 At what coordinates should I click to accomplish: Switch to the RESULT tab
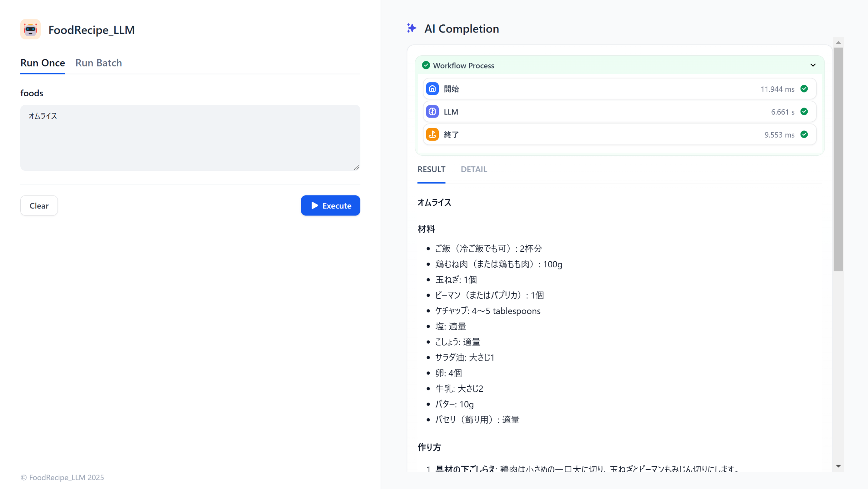[x=431, y=169]
